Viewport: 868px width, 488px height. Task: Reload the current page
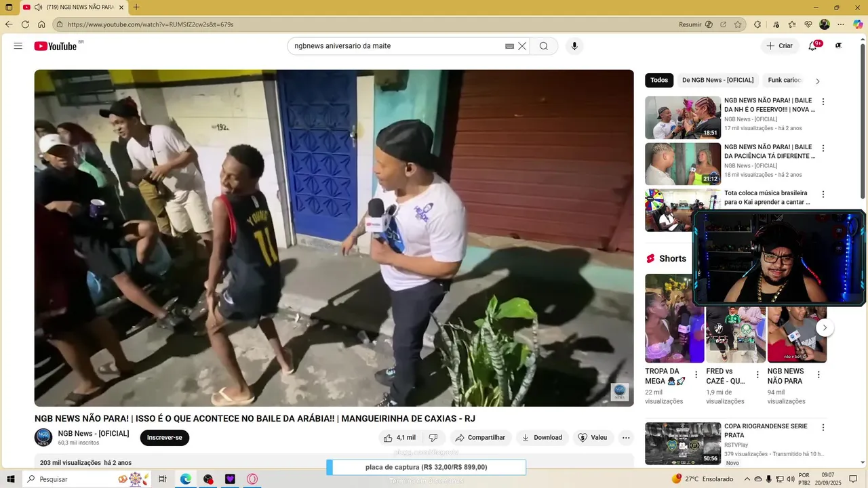coord(25,24)
